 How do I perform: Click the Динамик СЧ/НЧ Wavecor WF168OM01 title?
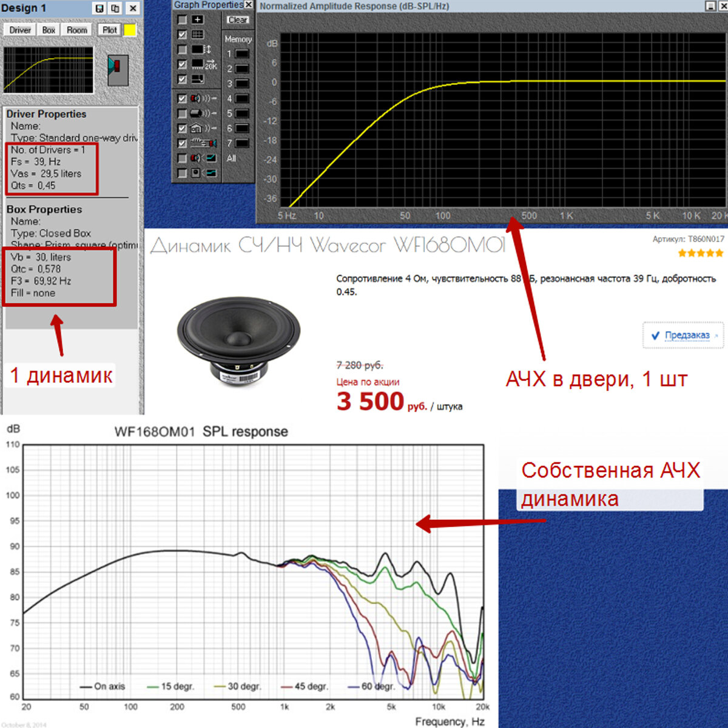328,245
